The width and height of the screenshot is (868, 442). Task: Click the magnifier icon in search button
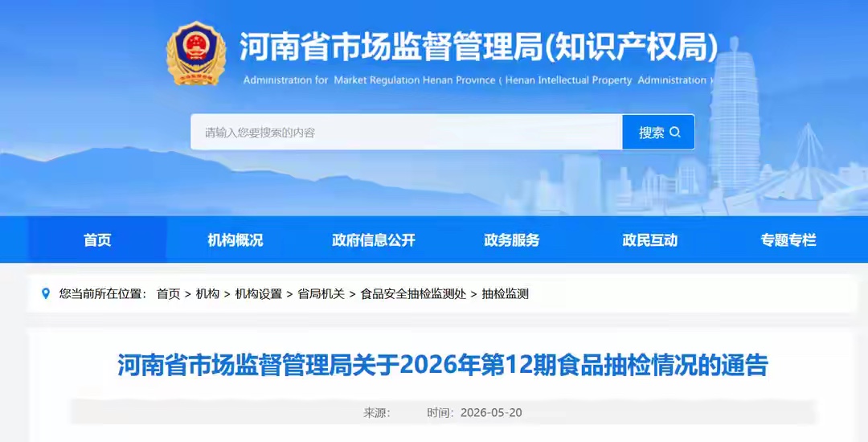(675, 133)
